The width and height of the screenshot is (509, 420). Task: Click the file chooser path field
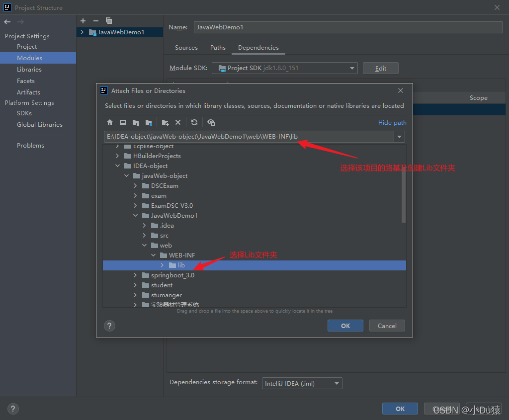249,137
